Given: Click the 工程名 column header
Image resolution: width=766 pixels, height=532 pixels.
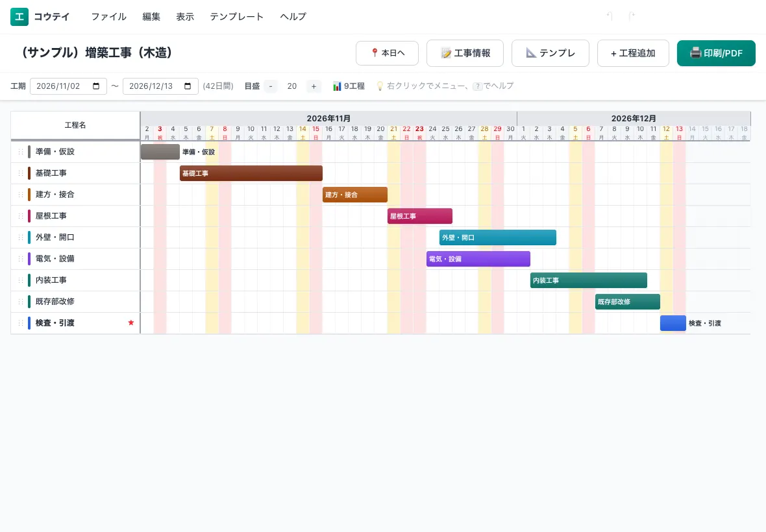Looking at the screenshot, I should [75, 125].
